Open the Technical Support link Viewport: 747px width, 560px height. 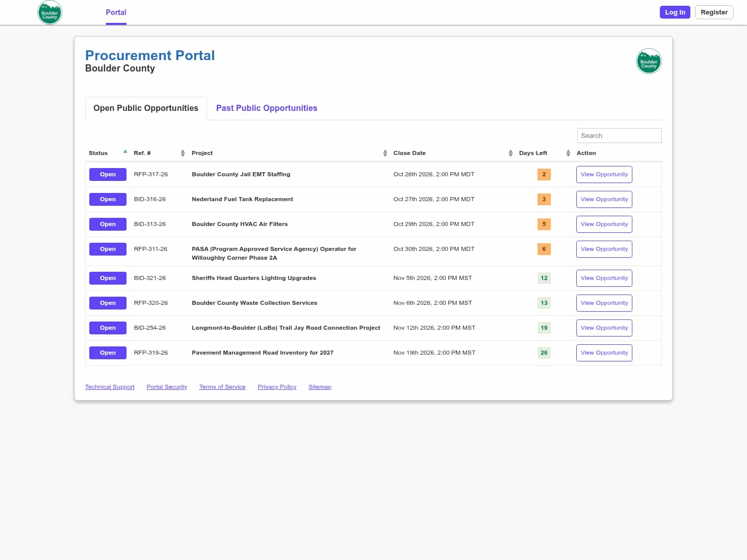[x=109, y=387]
